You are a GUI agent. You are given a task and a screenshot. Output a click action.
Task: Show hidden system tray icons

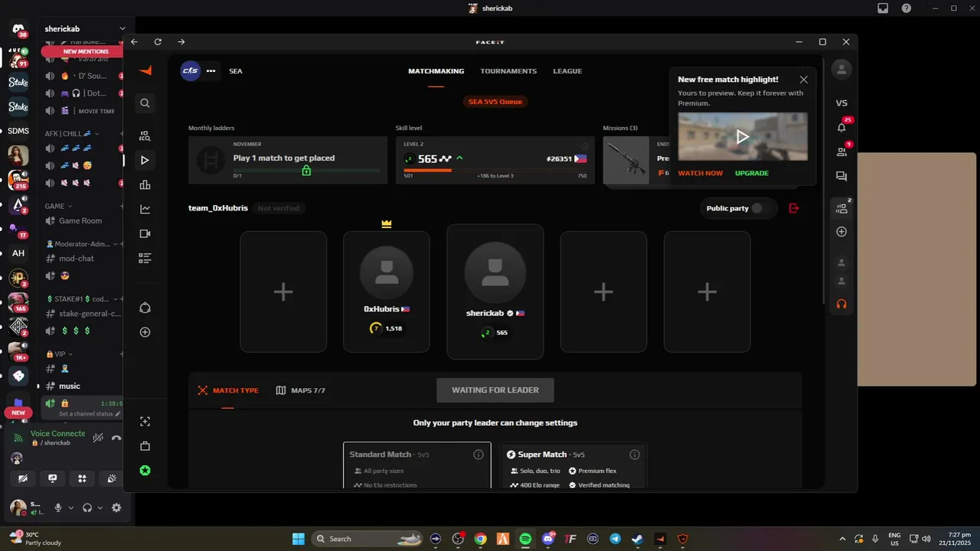(843, 539)
